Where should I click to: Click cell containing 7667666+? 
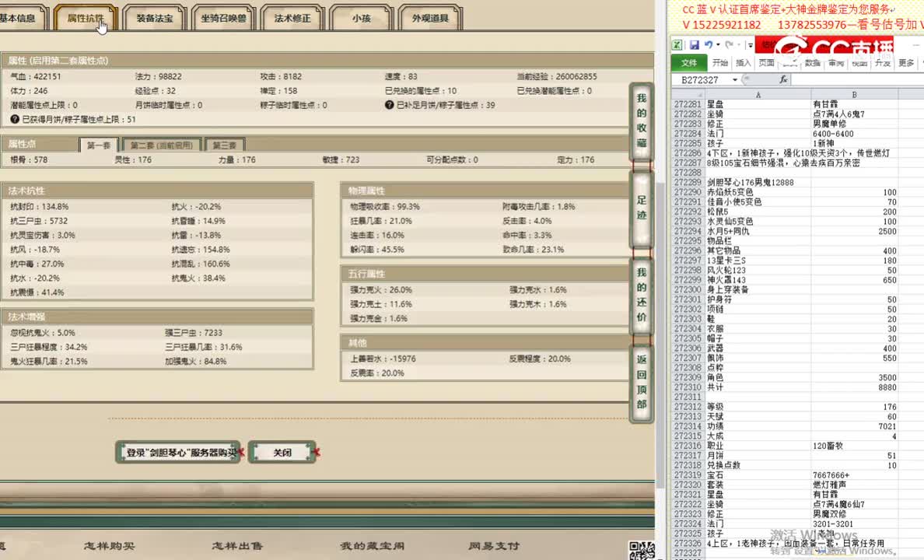[x=855, y=475]
